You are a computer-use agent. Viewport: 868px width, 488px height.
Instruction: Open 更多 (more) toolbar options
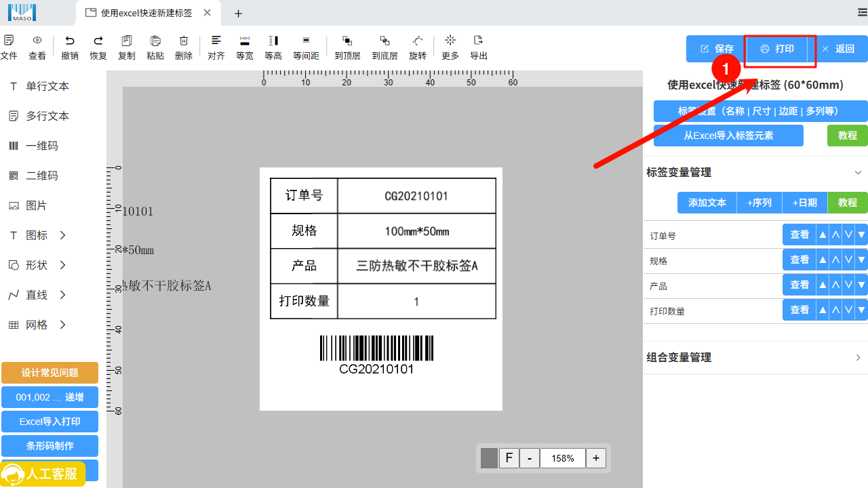coord(450,47)
